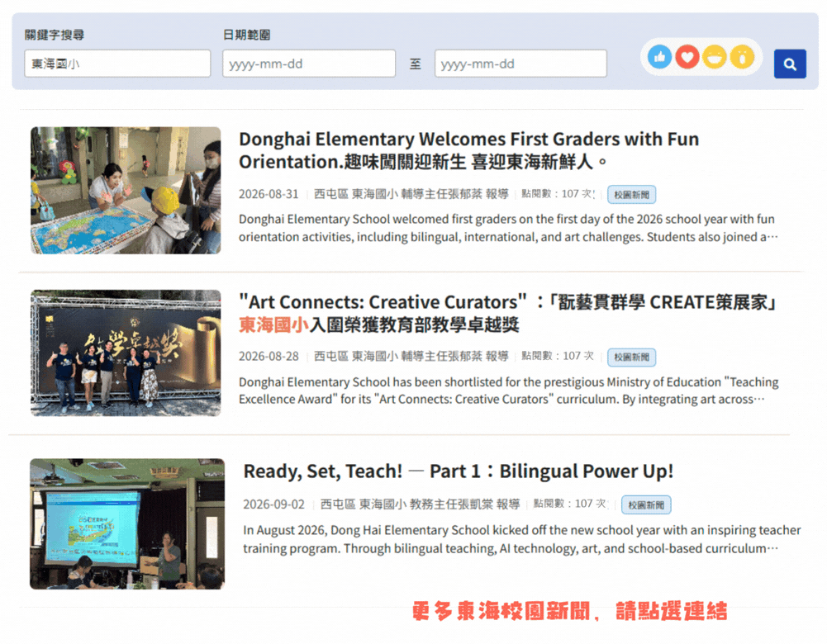Open the Donghai Elementary Welcomes First Graders headline

(468, 150)
